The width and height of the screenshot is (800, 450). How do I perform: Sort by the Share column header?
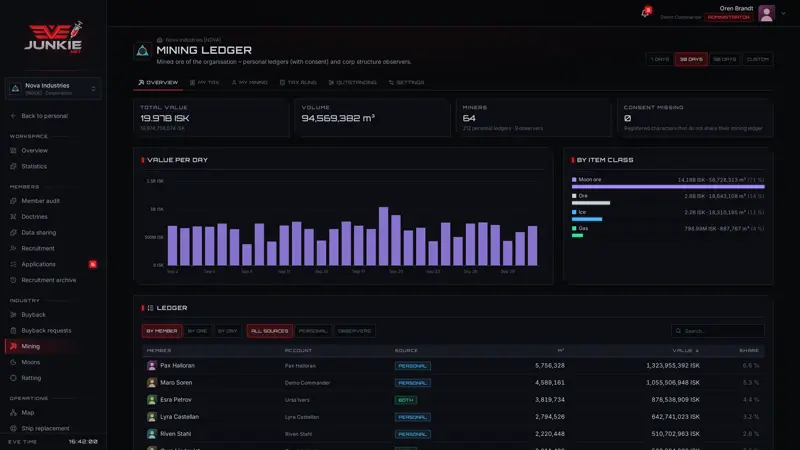(749, 351)
